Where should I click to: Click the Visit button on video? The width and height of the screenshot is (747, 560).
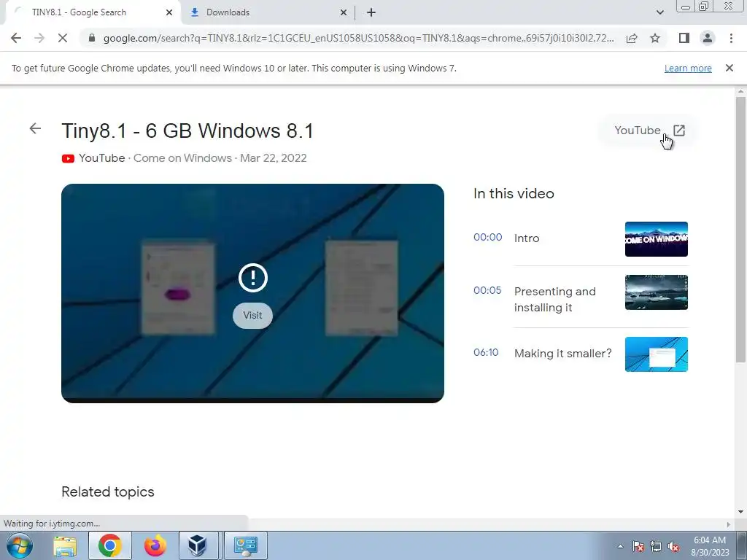point(252,315)
